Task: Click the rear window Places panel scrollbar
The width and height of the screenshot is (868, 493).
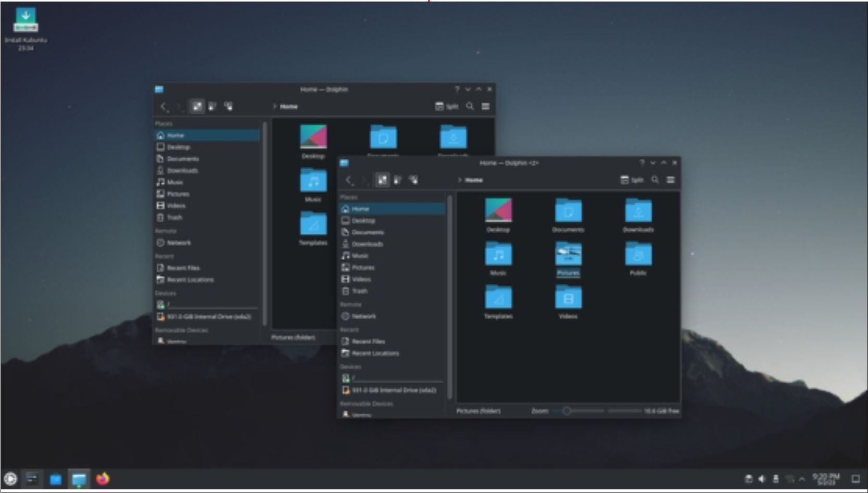Action: click(265, 224)
